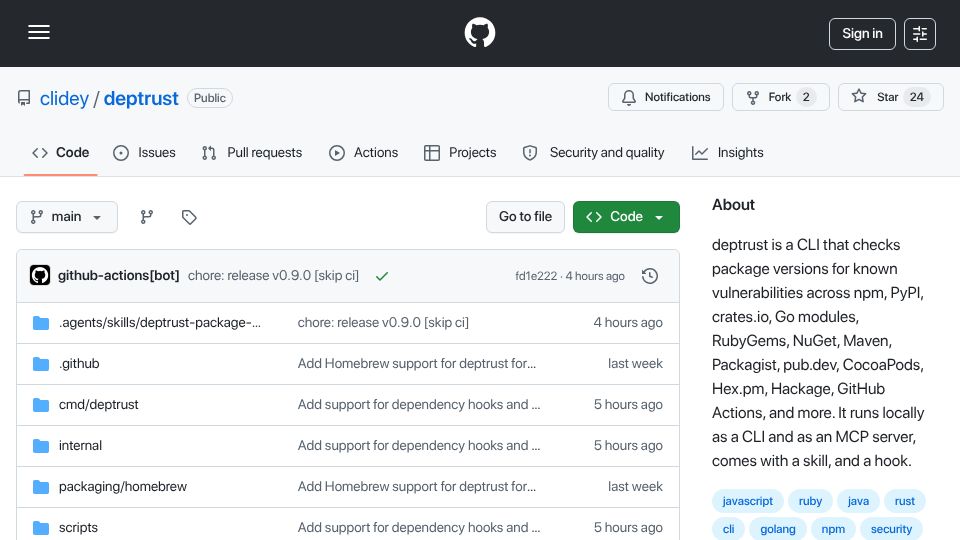960x540 pixels.
Task: Click the Notifications bell button
Action: click(666, 97)
